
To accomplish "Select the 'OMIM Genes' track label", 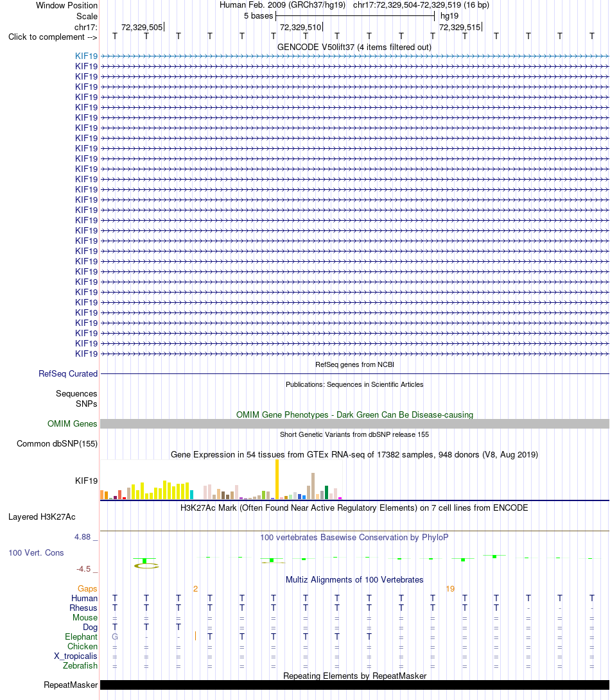I will tap(73, 423).
